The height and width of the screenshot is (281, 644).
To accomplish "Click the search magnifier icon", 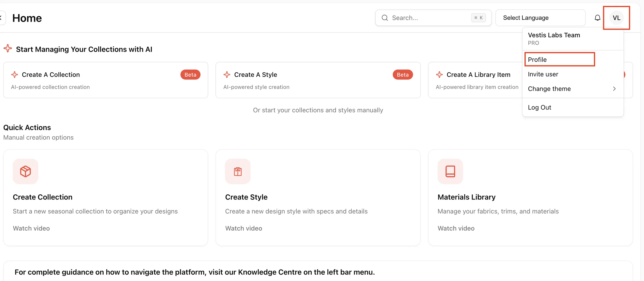I will (x=385, y=18).
